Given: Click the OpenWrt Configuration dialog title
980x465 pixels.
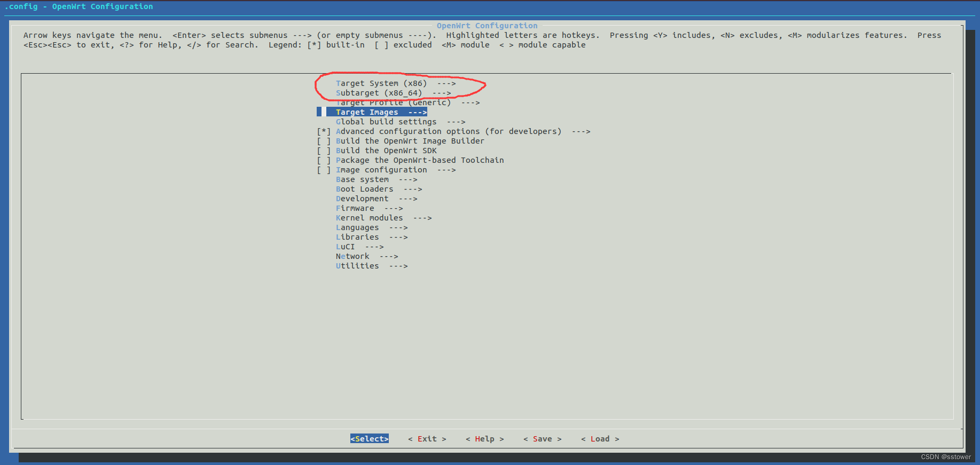Looking at the screenshot, I should (487, 26).
